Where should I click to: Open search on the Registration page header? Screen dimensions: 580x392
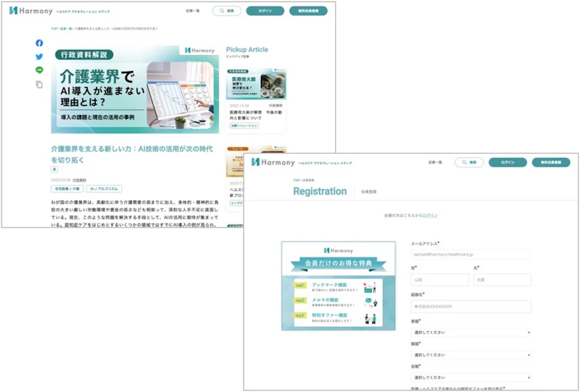469,162
